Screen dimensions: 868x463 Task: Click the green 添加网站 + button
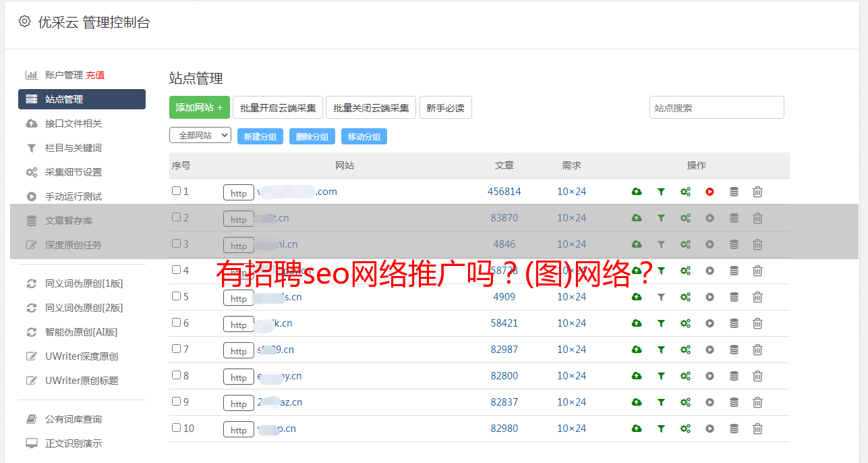[x=200, y=107]
